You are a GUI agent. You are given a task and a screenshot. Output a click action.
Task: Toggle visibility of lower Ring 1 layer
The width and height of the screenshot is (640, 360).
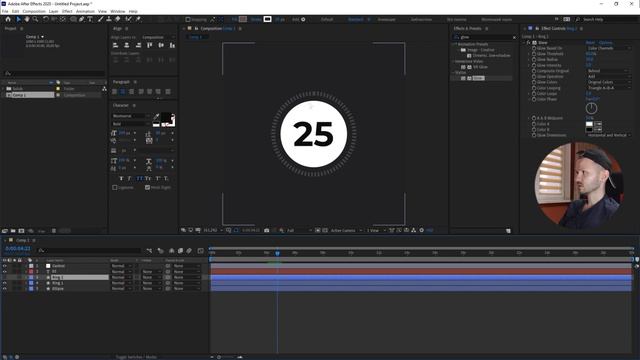tap(5, 283)
